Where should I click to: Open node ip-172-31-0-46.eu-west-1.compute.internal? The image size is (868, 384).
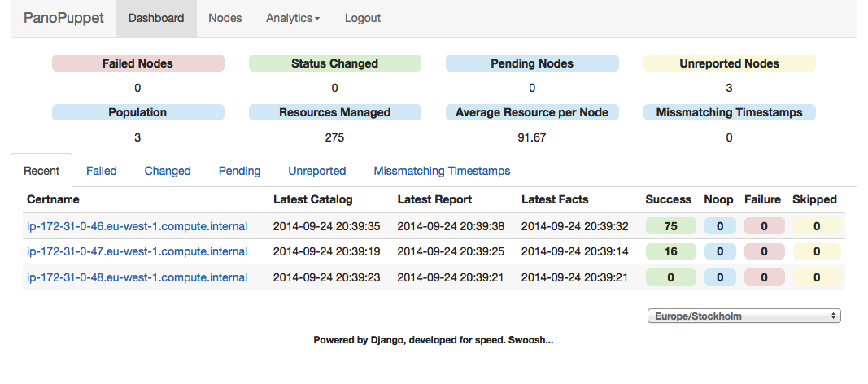pos(137,226)
